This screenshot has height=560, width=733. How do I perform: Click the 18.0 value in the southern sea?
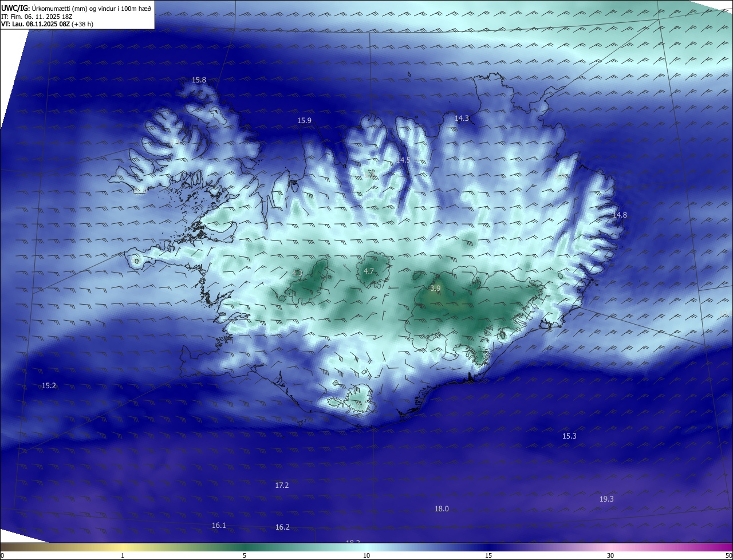[442, 509]
